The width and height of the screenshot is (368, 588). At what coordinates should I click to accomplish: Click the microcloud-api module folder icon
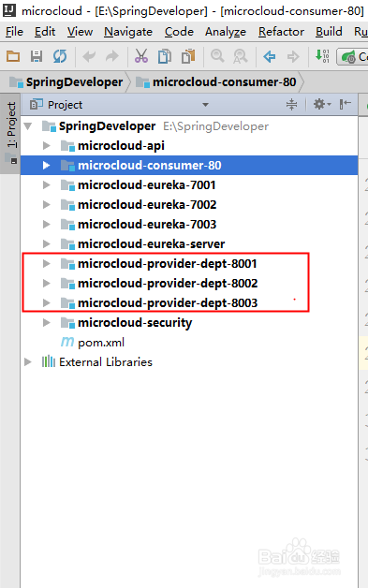tap(68, 145)
